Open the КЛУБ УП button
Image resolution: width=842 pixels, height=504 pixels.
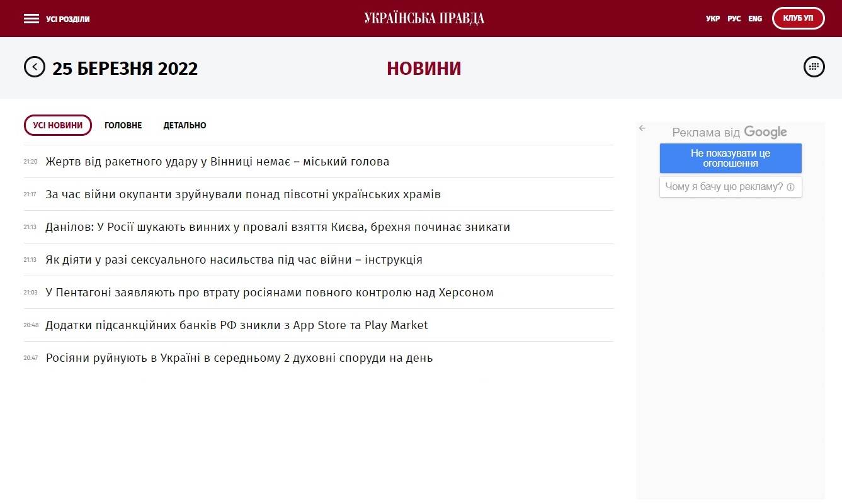coord(799,18)
